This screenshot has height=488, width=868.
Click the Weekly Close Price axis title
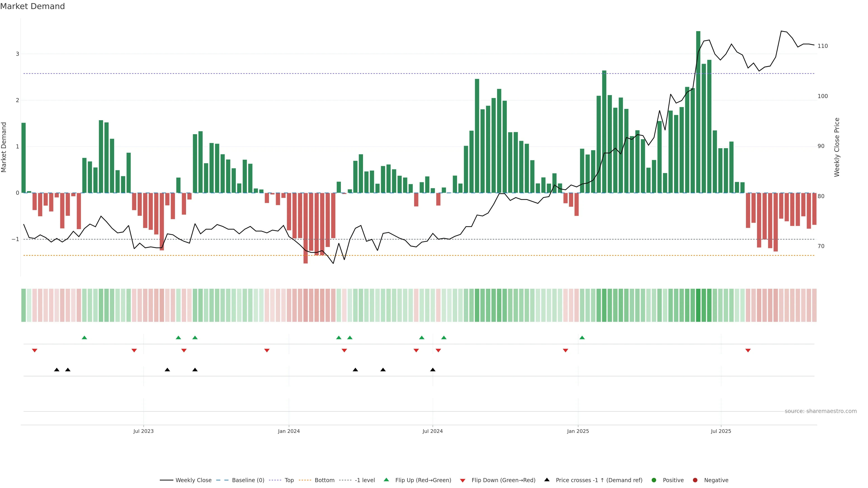[x=837, y=147]
